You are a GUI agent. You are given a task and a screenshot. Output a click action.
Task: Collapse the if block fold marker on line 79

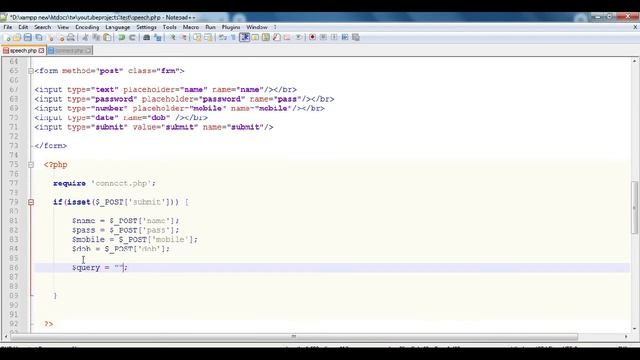pos(31,202)
